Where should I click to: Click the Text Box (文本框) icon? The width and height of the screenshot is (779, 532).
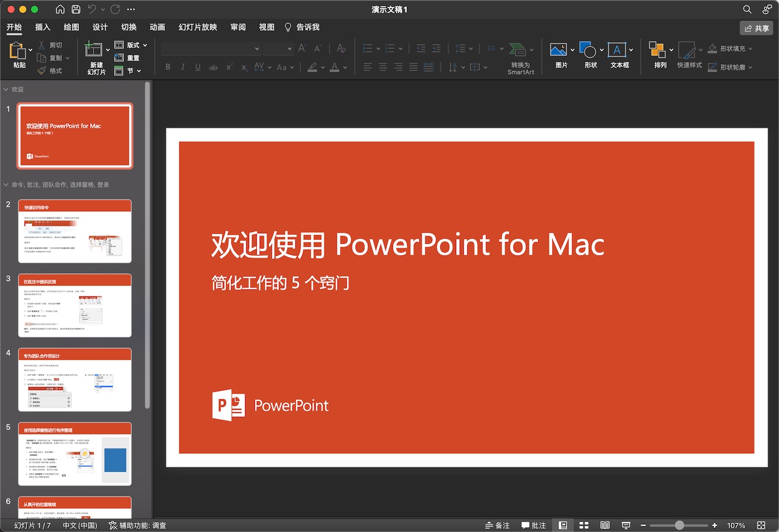click(x=617, y=50)
